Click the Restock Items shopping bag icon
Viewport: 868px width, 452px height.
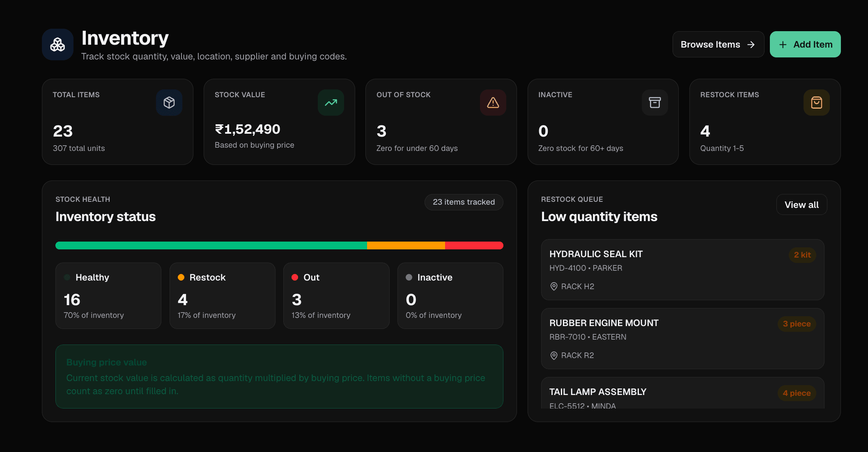[x=817, y=103]
